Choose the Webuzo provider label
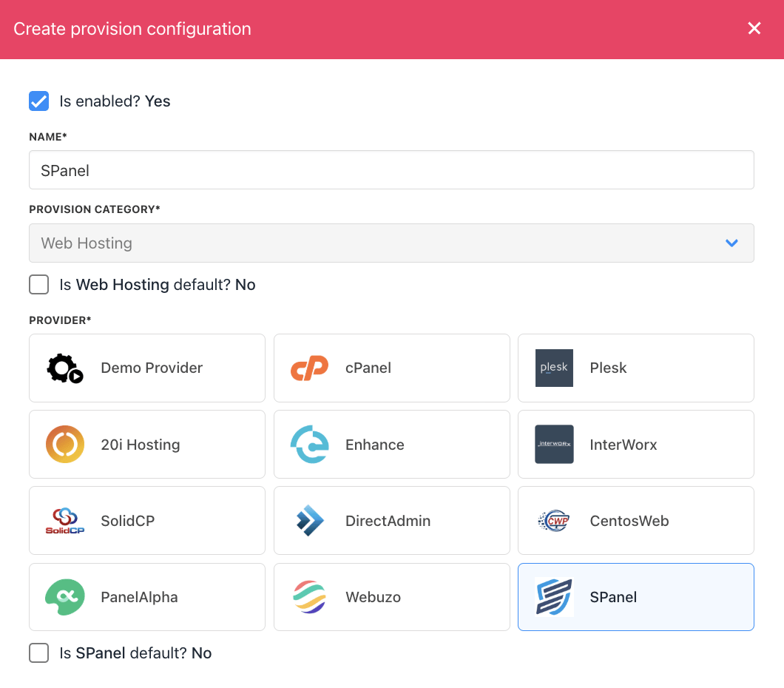This screenshot has width=784, height=688. (x=373, y=597)
